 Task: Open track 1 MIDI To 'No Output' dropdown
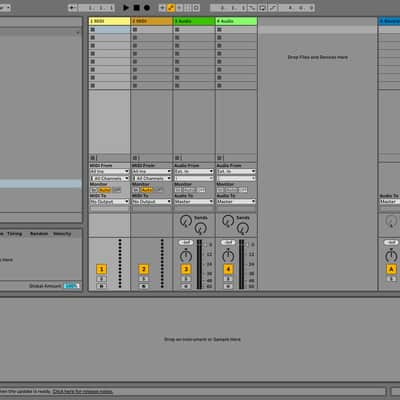click(109, 202)
